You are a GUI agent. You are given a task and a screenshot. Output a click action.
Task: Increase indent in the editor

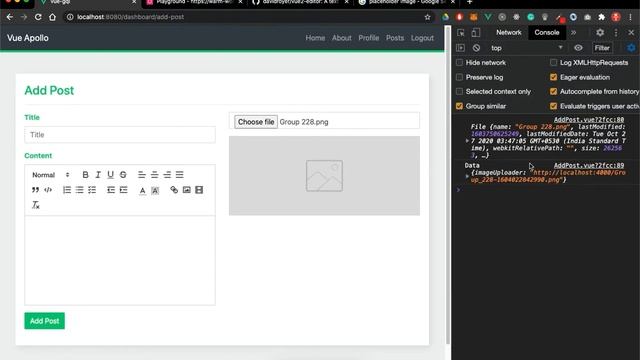124,190
